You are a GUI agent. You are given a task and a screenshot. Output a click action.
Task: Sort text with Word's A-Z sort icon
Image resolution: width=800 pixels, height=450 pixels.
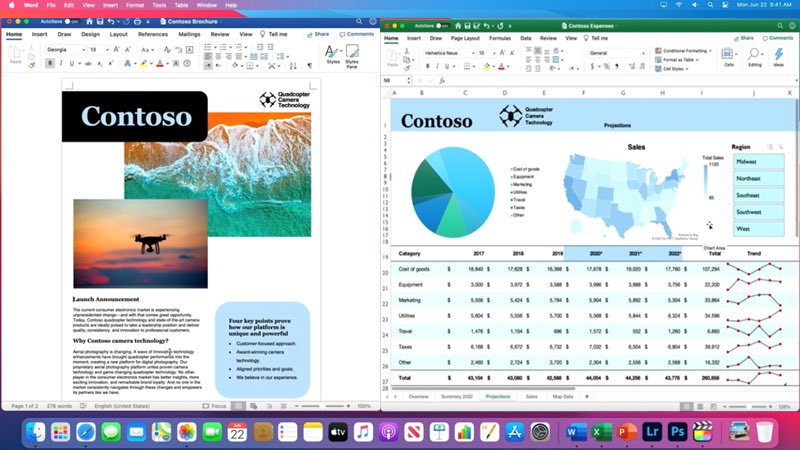pyautogui.click(x=293, y=65)
